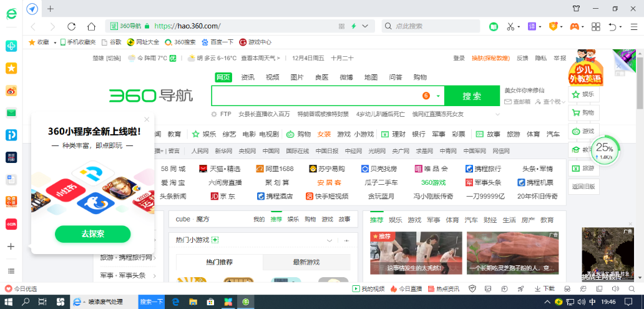Click the 去探索 button in popup
Screen dimensions: 644x309
(93, 234)
